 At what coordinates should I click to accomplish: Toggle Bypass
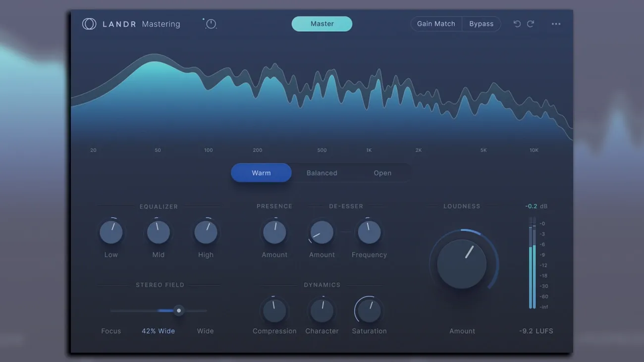click(x=482, y=24)
